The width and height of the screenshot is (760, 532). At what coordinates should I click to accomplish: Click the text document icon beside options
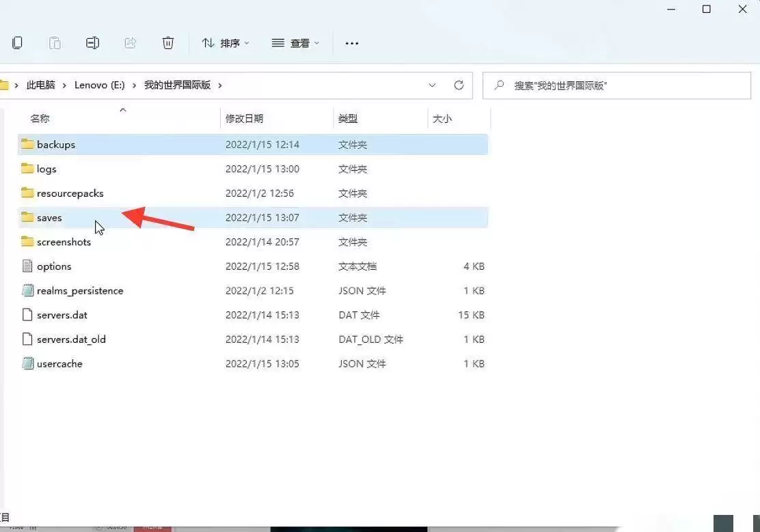[x=27, y=266]
